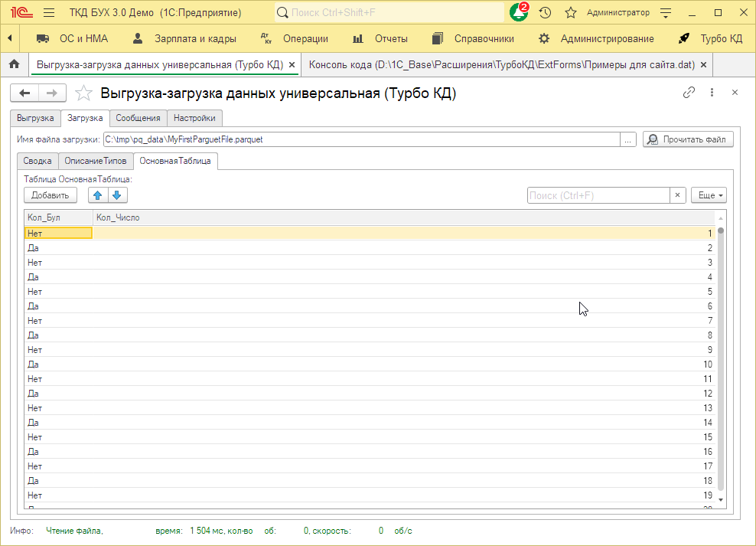Screen dimensions: 756x546
Task: Switch to the Выгрузка tab
Action: coord(35,118)
